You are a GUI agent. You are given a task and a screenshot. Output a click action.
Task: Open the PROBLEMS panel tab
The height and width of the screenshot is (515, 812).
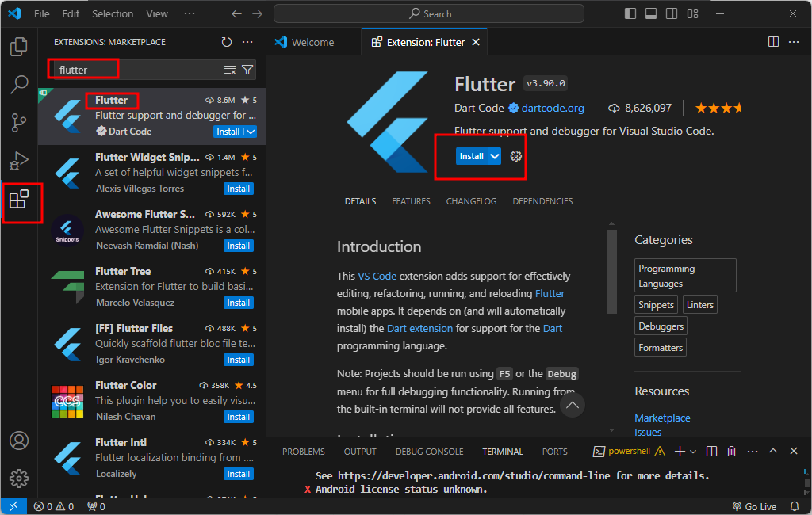click(304, 452)
